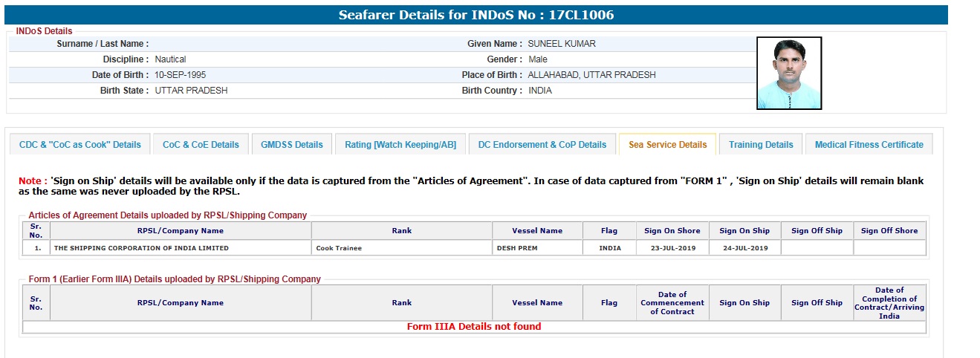Open Medical Fitness Certificate tab
Screen dimensions: 980x358
point(869,145)
